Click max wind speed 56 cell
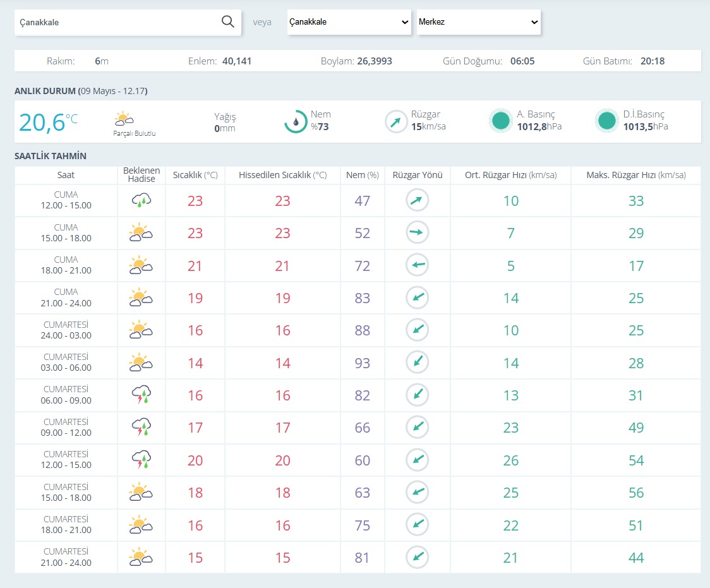The height and width of the screenshot is (588, 710). 636,493
